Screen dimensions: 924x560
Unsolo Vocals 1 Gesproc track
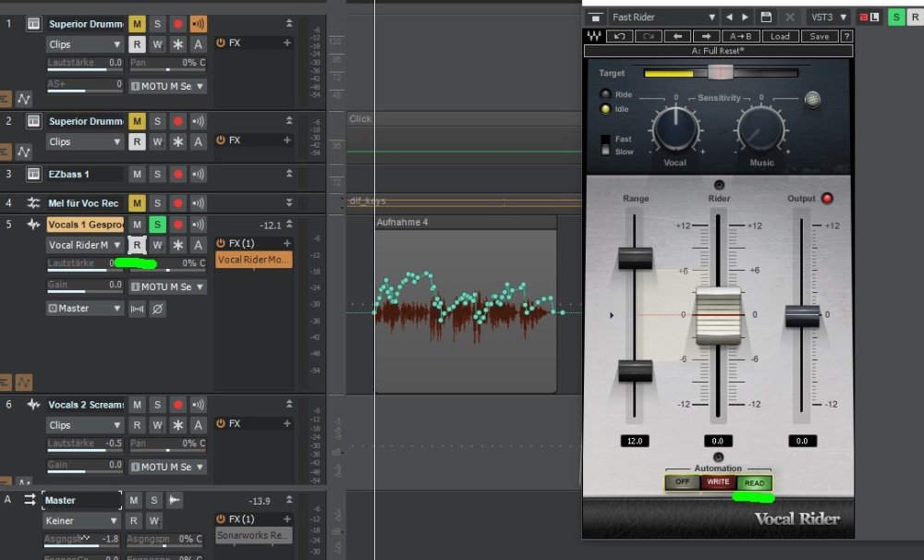coord(157,225)
